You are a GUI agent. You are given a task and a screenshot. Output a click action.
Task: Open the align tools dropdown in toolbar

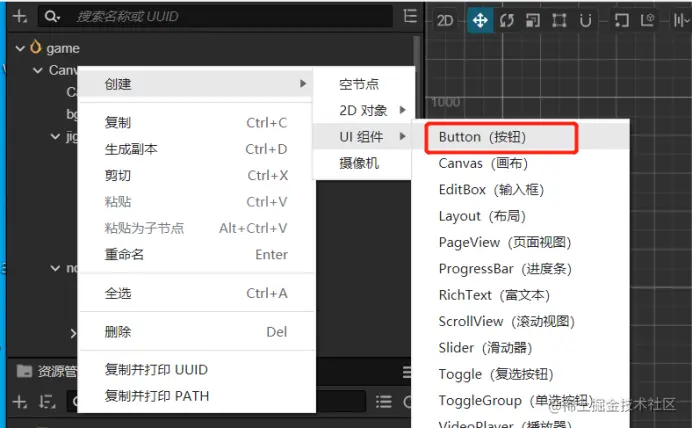pyautogui.click(x=682, y=20)
